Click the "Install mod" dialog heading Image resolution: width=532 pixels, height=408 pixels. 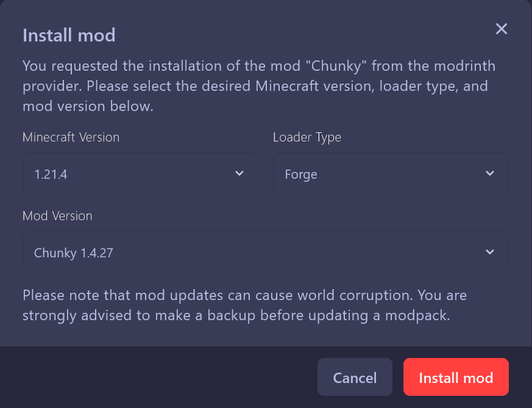(69, 35)
